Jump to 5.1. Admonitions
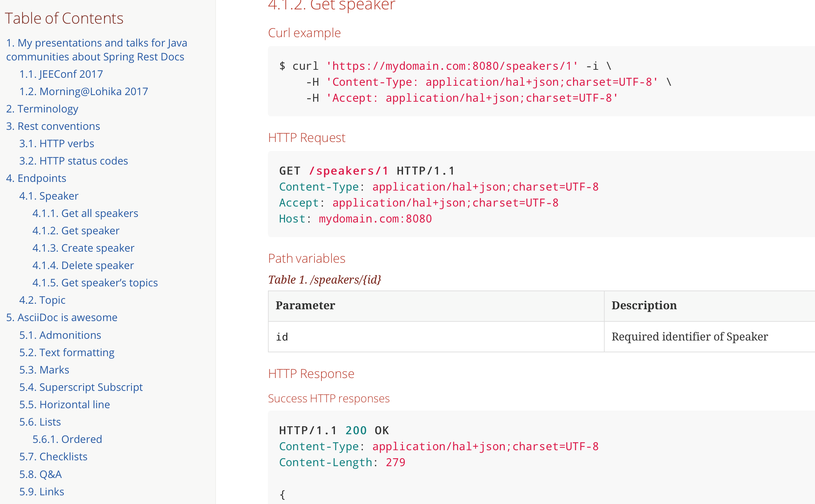The width and height of the screenshot is (815, 504). tap(60, 335)
